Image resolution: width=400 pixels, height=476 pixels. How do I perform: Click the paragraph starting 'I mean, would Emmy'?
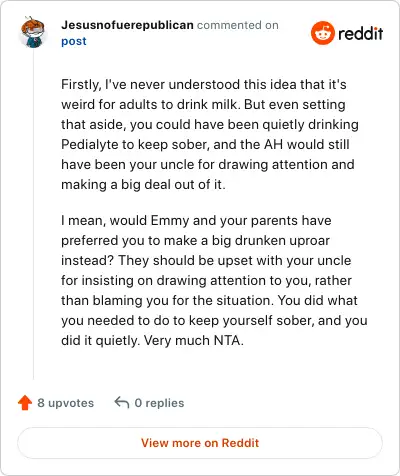pos(214,280)
